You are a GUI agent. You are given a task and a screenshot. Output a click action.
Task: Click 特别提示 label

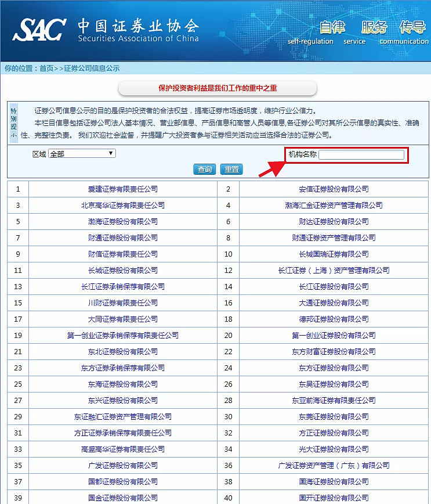13,123
